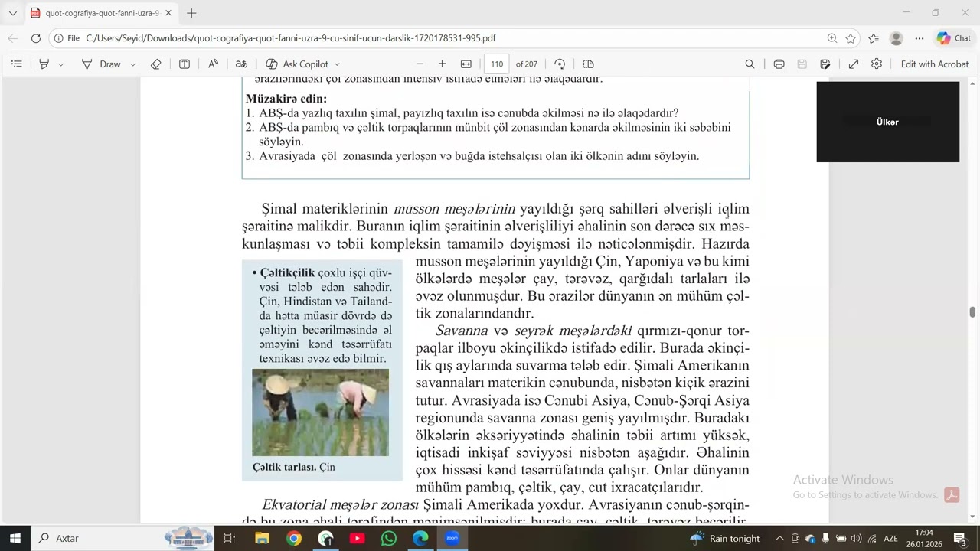Image resolution: width=980 pixels, height=551 pixels.
Task: Click the italic phrase "Ekvatorial meşələr zonası"
Action: (x=340, y=504)
